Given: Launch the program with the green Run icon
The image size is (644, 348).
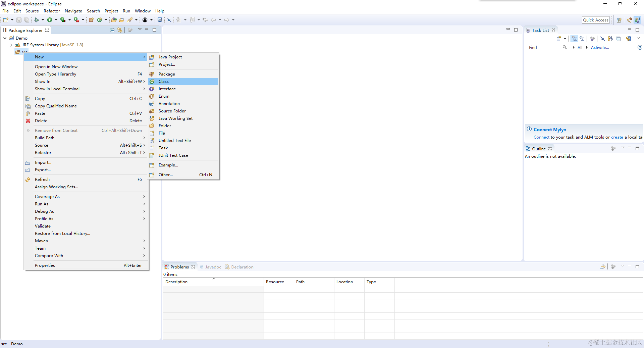Looking at the screenshot, I should pos(50,20).
